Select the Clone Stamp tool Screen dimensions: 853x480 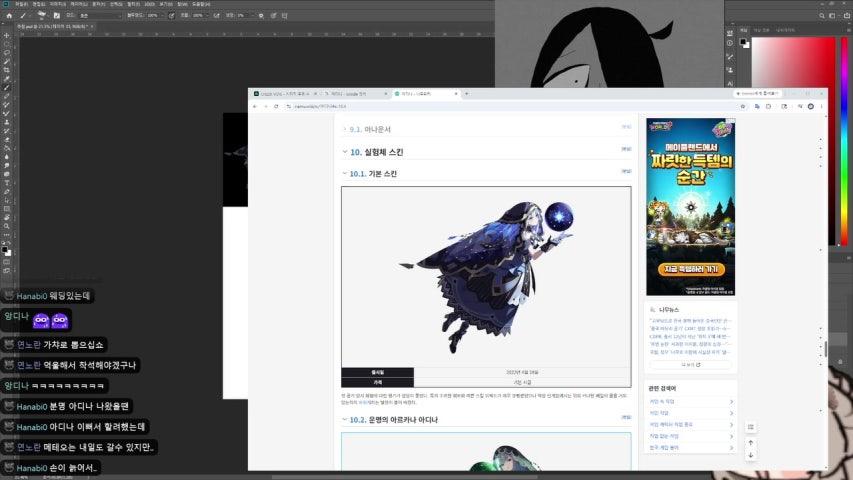point(7,121)
